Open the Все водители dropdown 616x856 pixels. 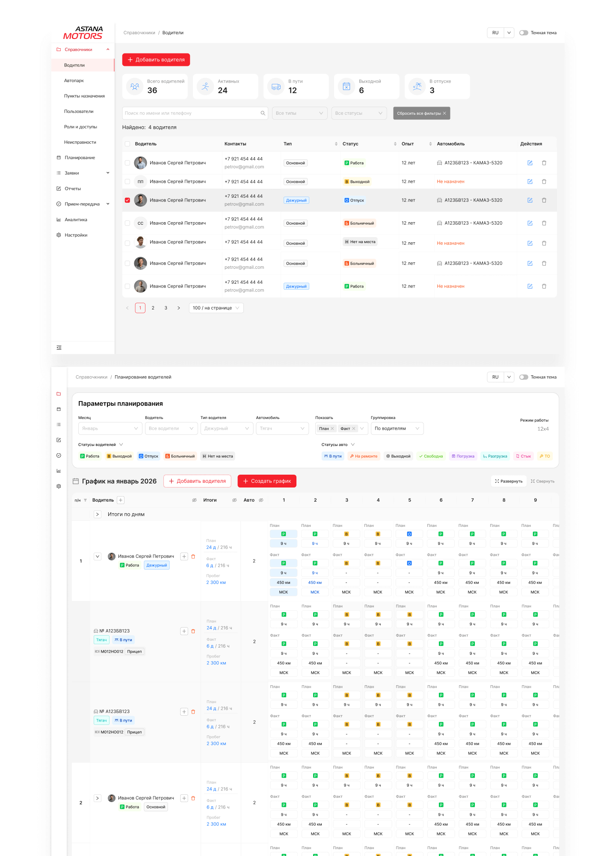point(172,428)
